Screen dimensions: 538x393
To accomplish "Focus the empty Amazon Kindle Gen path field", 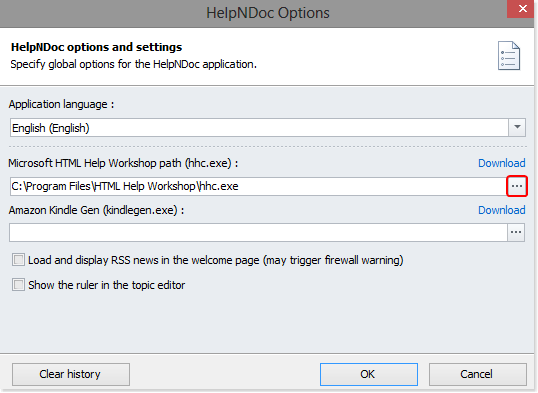I will 258,232.
